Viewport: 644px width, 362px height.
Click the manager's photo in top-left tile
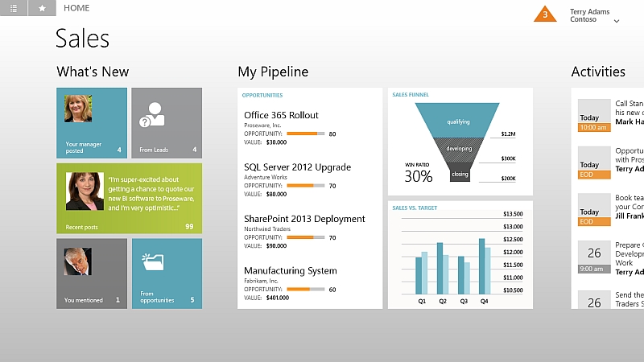(78, 109)
